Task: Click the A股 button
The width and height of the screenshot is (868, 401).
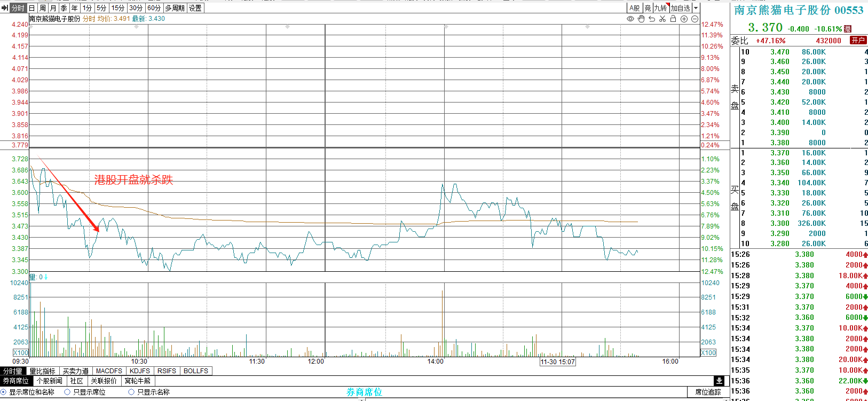Action: point(634,8)
